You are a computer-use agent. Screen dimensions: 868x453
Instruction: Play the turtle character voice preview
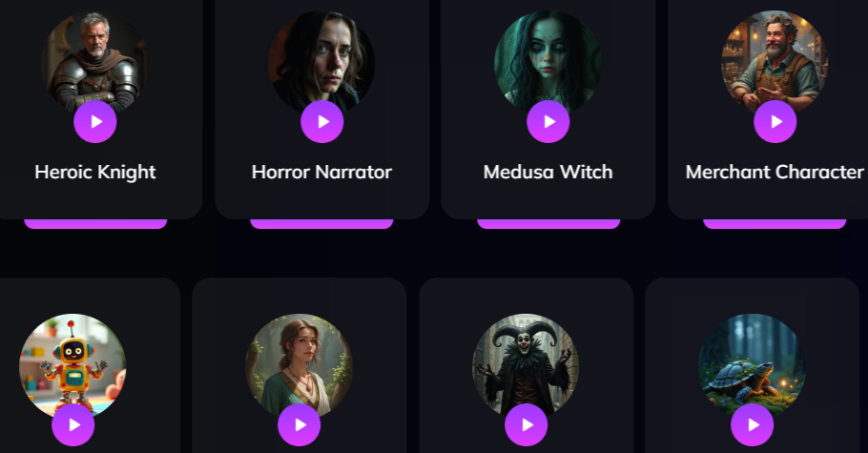(752, 424)
